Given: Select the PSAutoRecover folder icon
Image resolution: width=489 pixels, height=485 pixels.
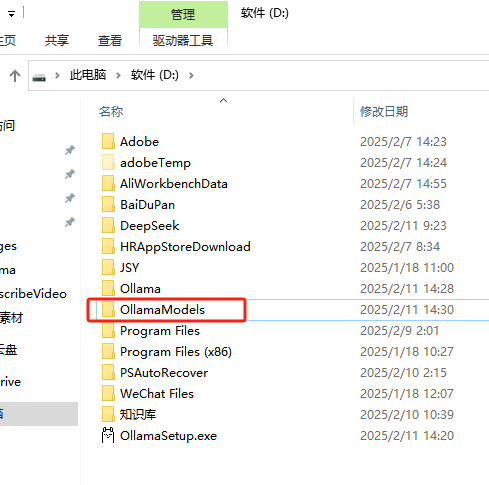Looking at the screenshot, I should coord(108,372).
